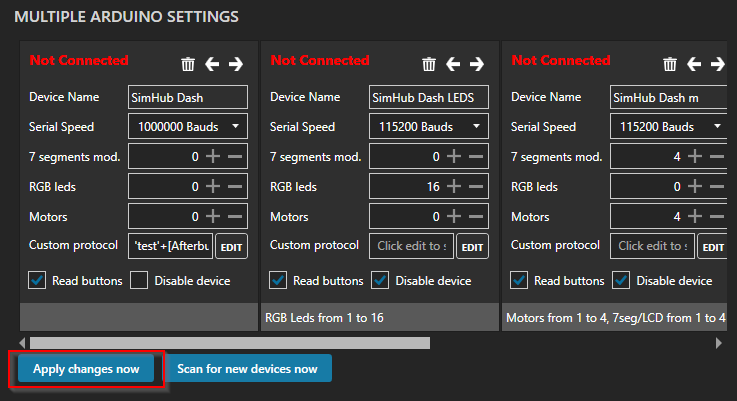Viewport: 737px width, 401px height.
Task: Decrease Motors count for SimHub Dash
Action: [x=235, y=216]
